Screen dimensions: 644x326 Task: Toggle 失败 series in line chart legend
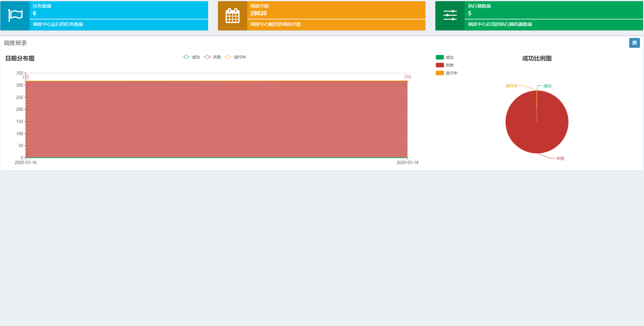pyautogui.click(x=212, y=57)
